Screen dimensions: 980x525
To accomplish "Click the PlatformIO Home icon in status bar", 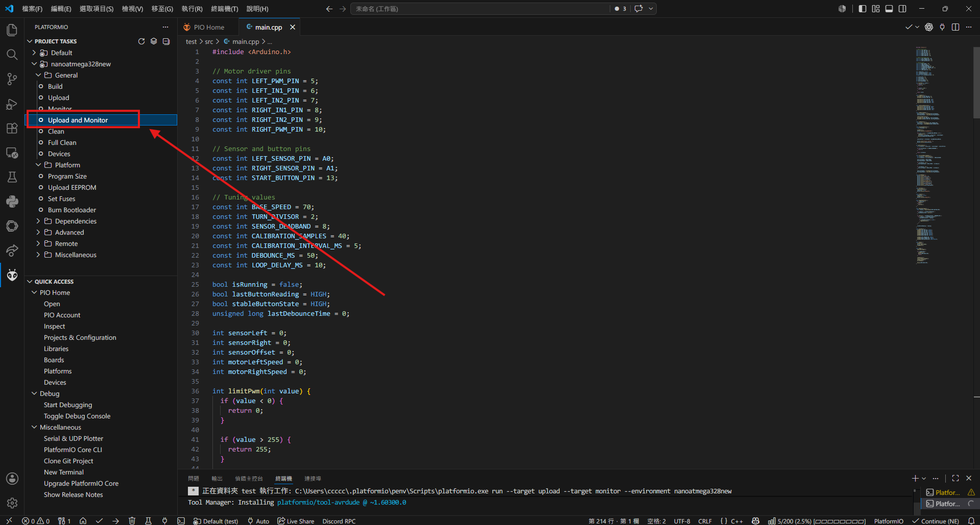I will tap(83, 521).
